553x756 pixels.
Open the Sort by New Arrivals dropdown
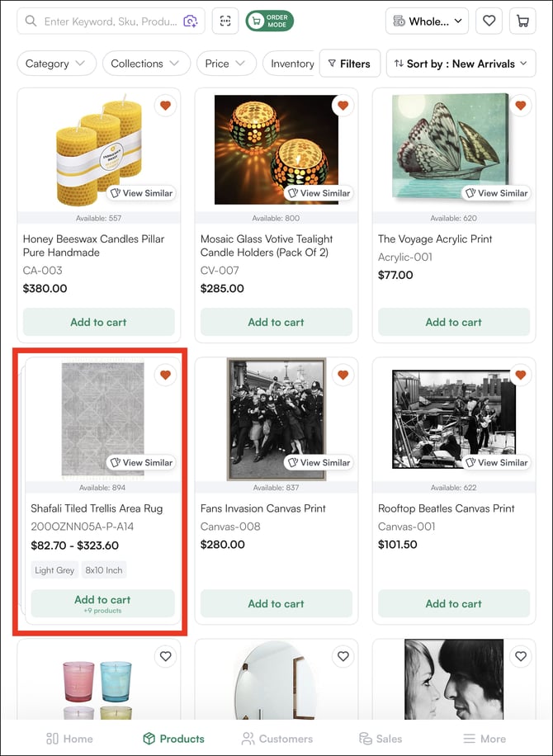click(x=461, y=64)
